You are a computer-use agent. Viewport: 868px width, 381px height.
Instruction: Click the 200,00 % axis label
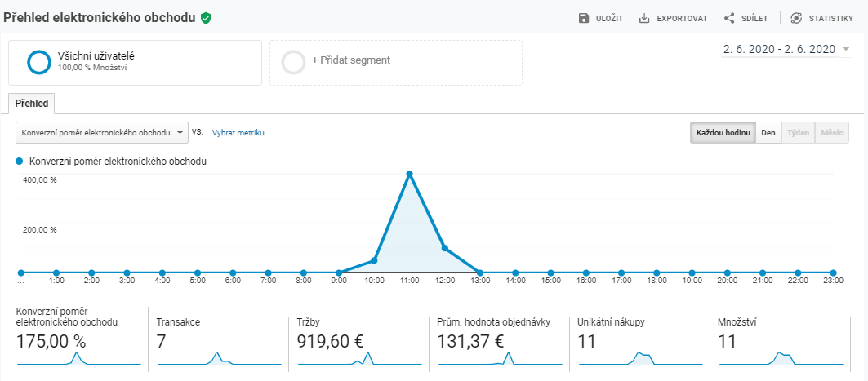pyautogui.click(x=39, y=229)
